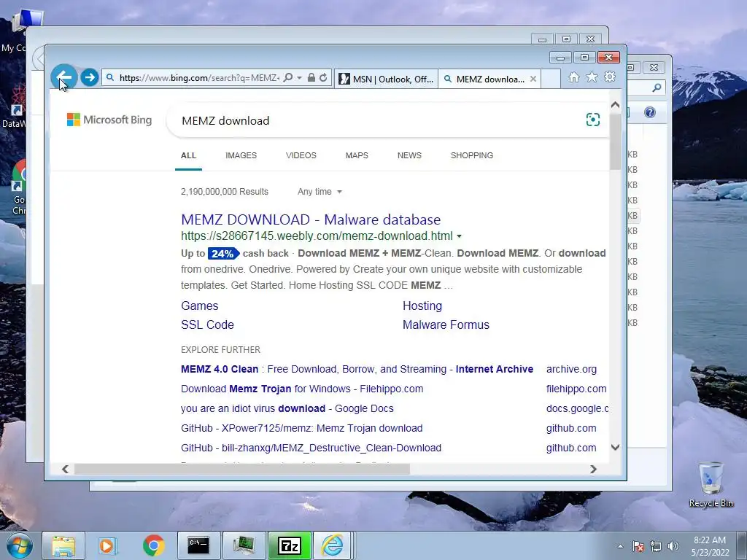The width and height of the screenshot is (747, 560).
Task: Open the network tray icon
Action: coord(656,546)
